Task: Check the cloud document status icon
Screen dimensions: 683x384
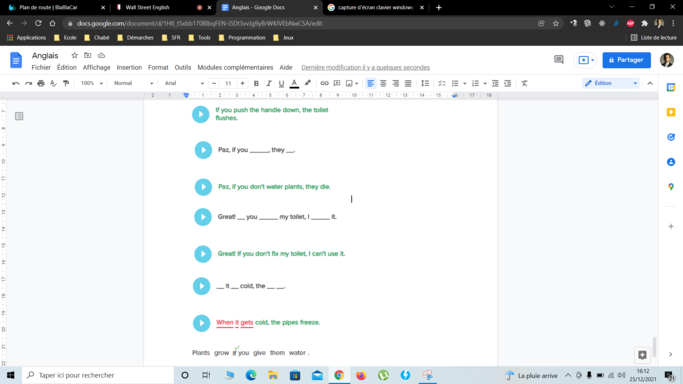Action: point(101,55)
